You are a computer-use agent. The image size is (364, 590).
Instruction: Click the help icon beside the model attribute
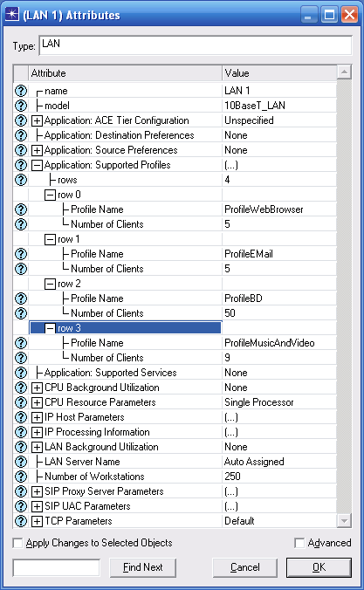point(21,106)
